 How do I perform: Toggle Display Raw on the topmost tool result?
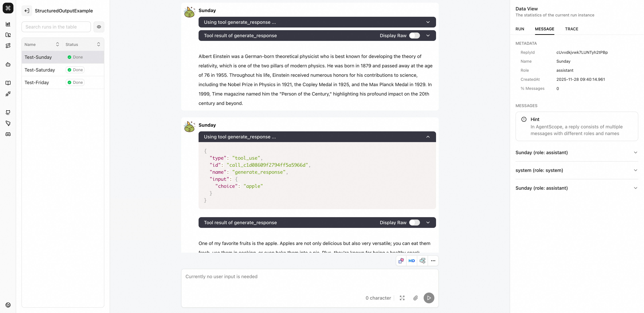coord(415,36)
